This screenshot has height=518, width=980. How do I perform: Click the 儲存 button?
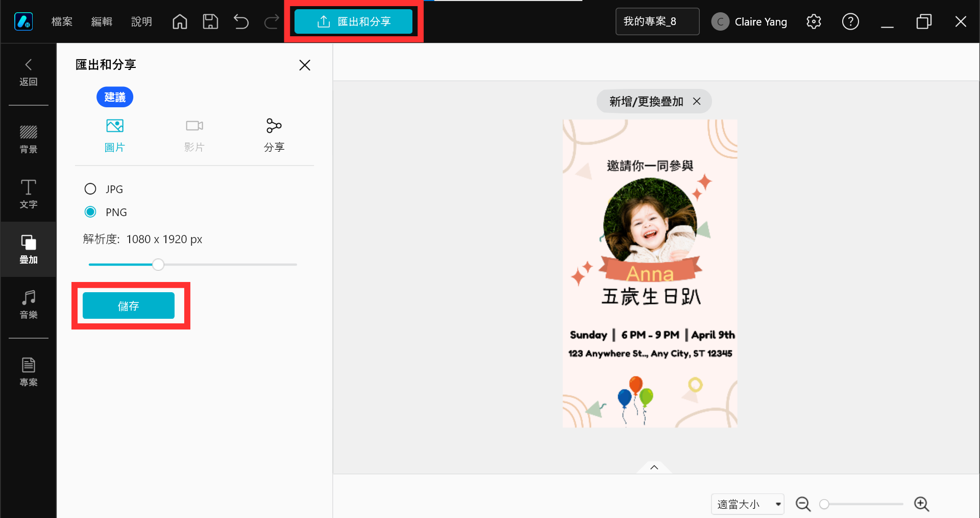(x=129, y=305)
